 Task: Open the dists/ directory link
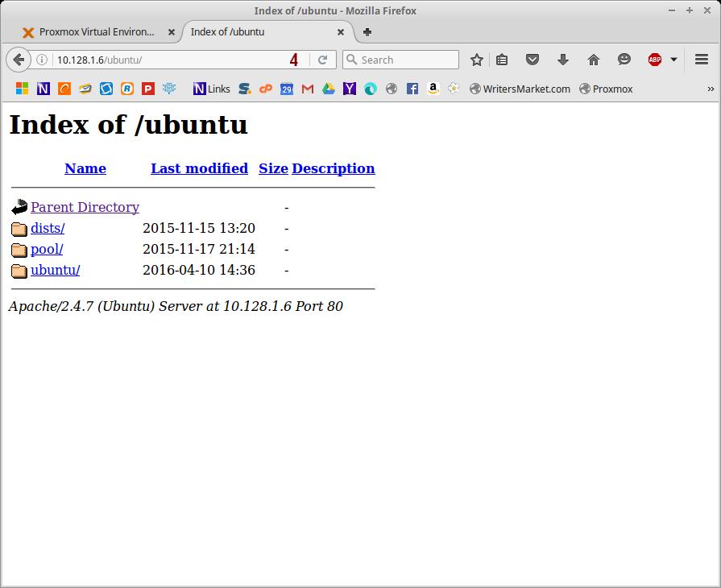click(48, 228)
